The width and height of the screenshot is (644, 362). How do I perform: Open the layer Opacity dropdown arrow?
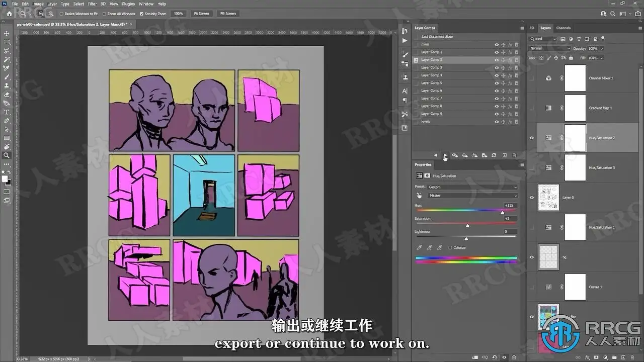602,48
